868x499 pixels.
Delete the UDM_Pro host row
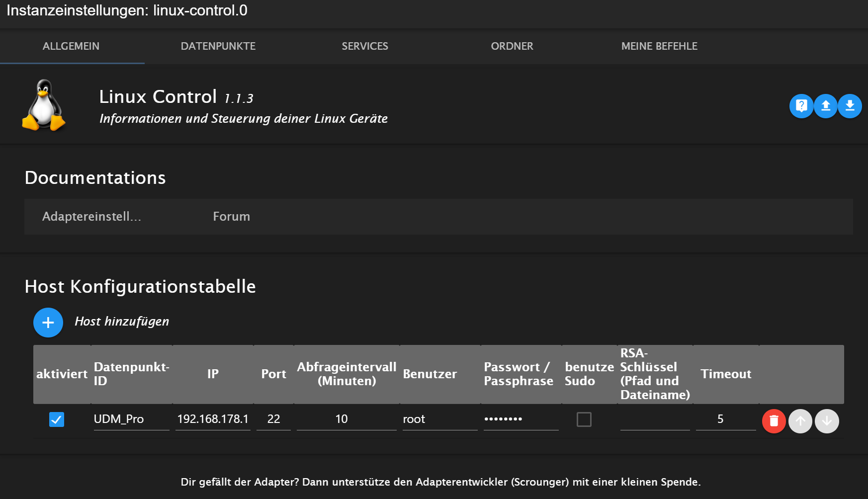click(774, 421)
